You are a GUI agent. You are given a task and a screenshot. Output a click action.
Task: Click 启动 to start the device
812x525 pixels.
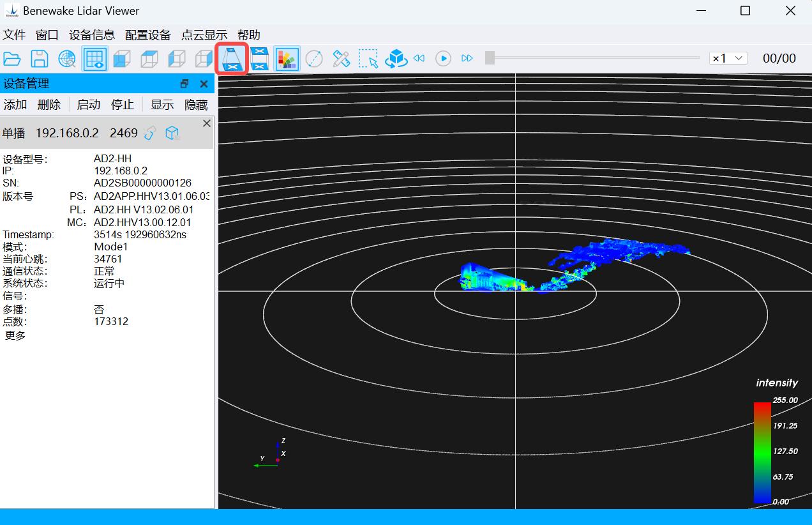tap(89, 105)
